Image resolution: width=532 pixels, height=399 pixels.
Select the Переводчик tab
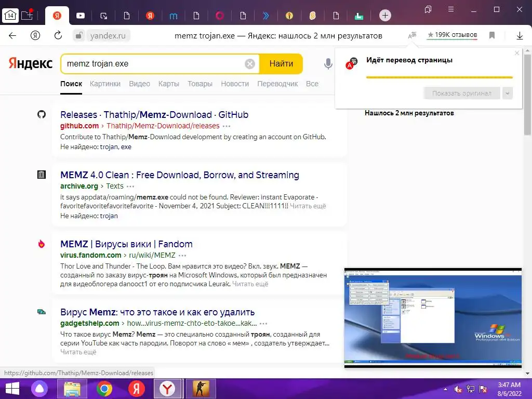(277, 84)
